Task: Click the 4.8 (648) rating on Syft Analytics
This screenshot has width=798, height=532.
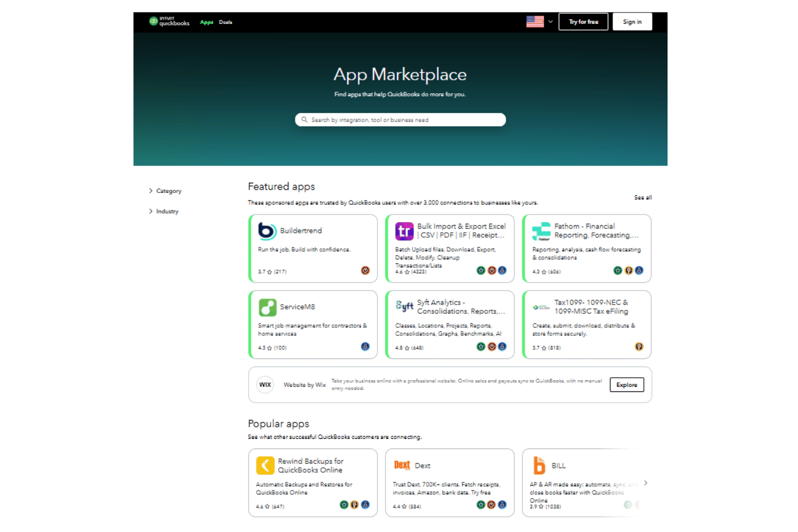Action: (x=409, y=348)
